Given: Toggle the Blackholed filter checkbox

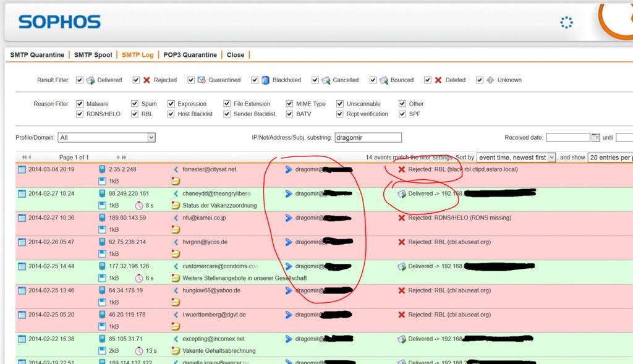Looking at the screenshot, I should pos(255,80).
